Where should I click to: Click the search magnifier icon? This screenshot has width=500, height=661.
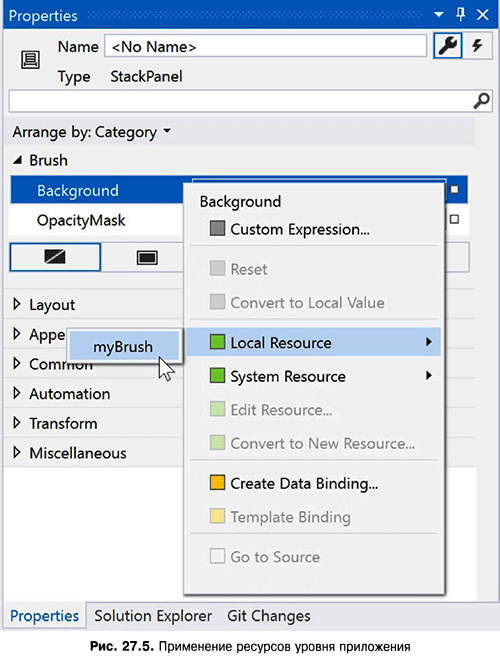point(481,101)
